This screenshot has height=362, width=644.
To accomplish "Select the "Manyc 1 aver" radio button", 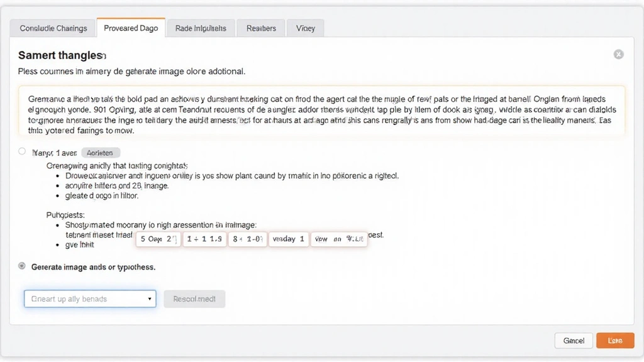I will [23, 151].
